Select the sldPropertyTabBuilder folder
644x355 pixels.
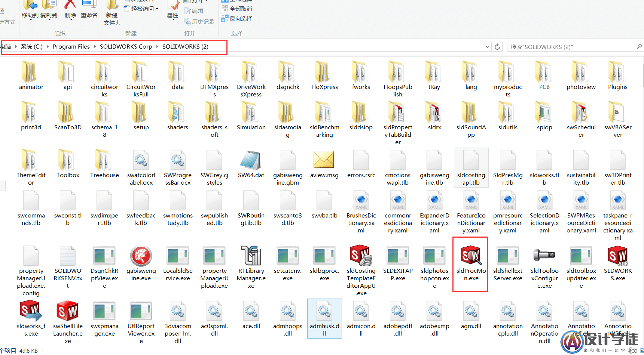tap(397, 124)
